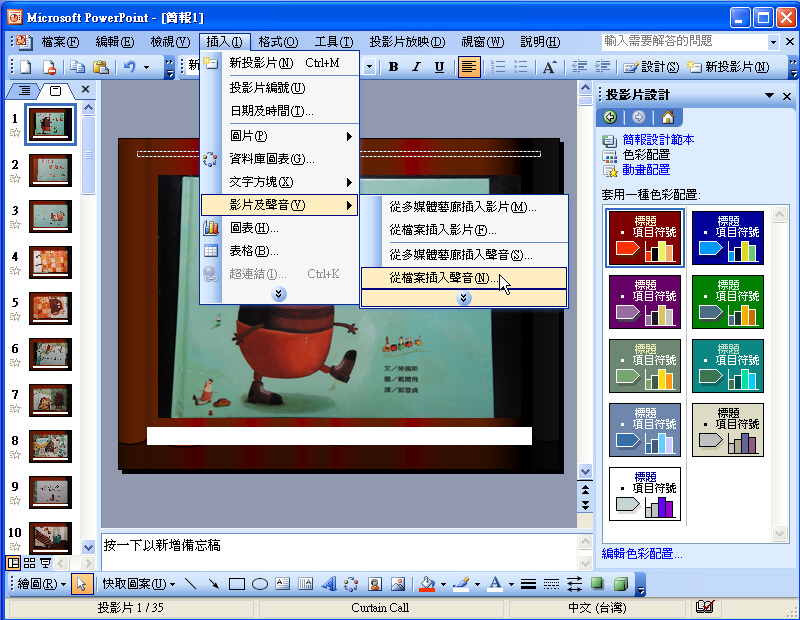Viewport: 800px width, 620px height.
Task: Switch to the Outline tab
Action: [x=24, y=91]
